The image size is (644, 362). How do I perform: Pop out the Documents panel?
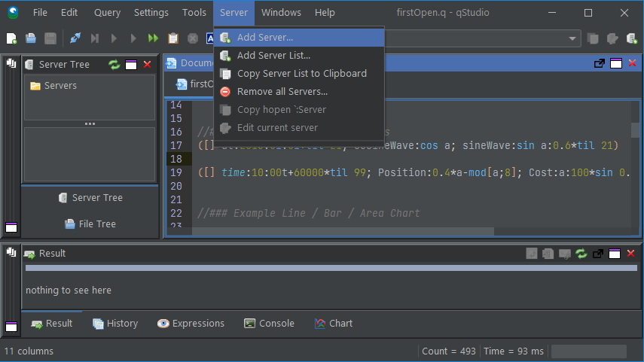point(600,63)
